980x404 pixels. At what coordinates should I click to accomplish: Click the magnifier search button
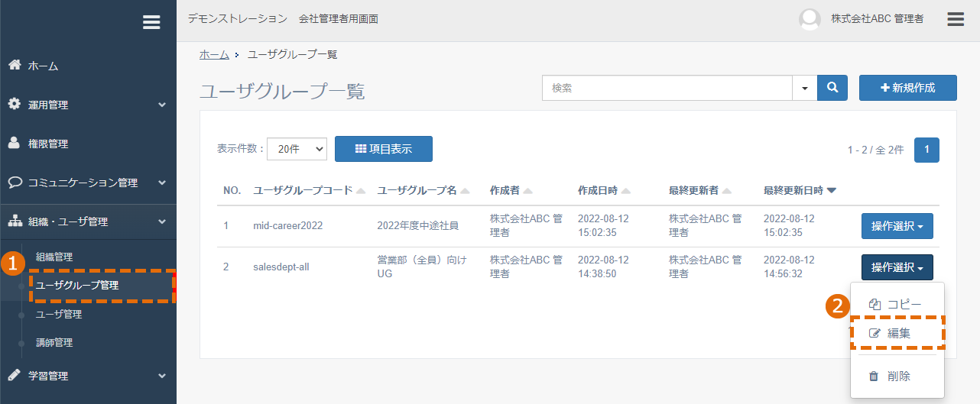coord(832,88)
